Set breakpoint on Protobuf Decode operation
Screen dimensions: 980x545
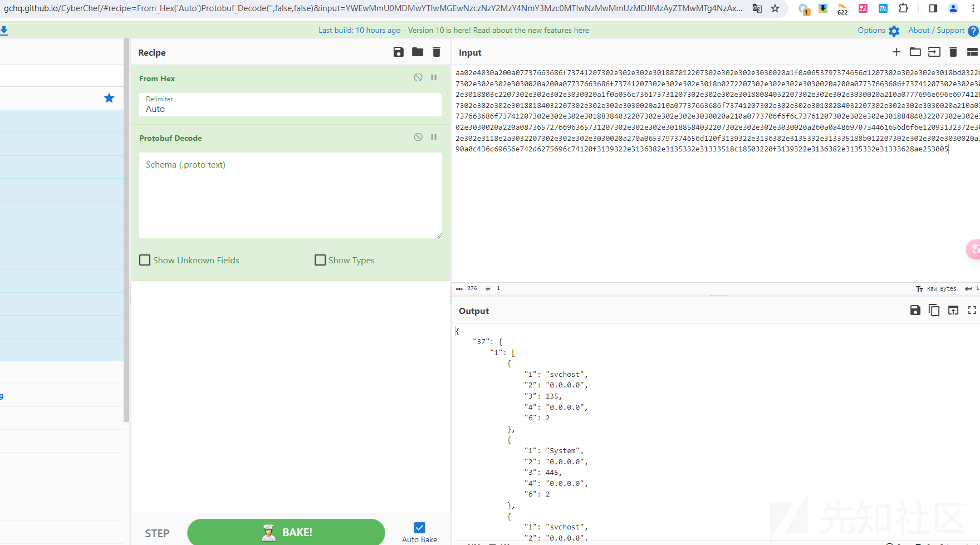pos(434,137)
